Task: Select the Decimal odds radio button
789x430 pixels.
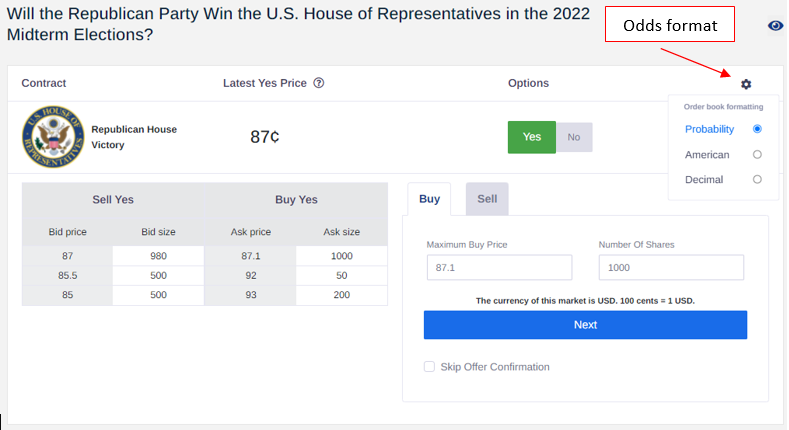Action: 757,179
